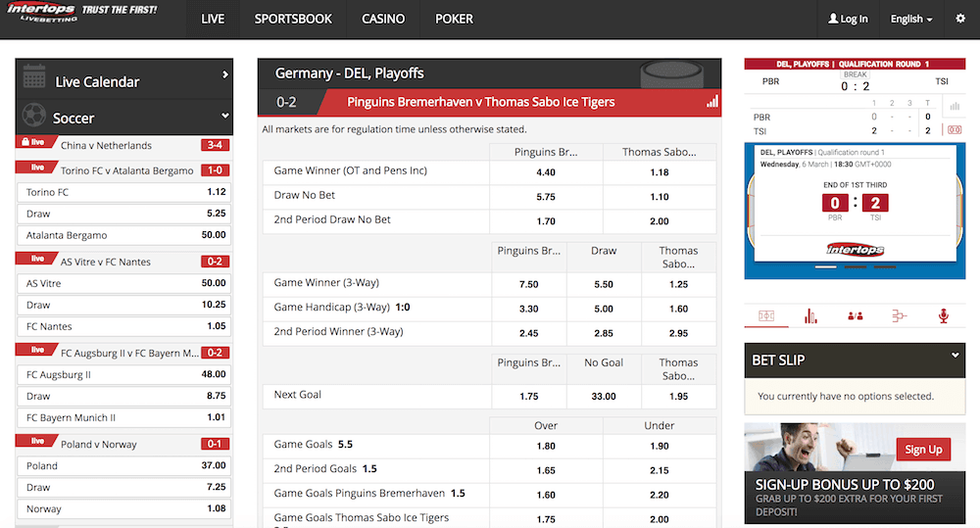The height and width of the screenshot is (528, 980).
Task: Select first carousel indicator in match widget
Action: tap(825, 266)
